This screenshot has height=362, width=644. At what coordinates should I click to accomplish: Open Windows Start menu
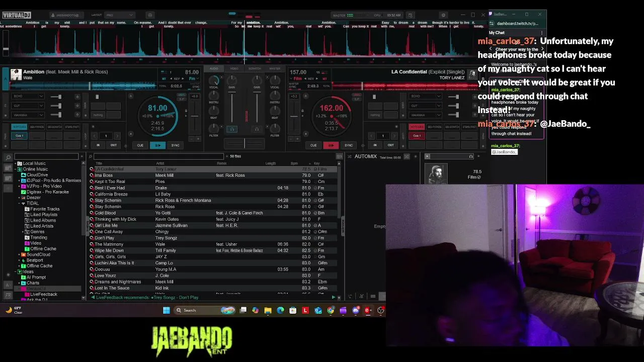click(x=166, y=310)
